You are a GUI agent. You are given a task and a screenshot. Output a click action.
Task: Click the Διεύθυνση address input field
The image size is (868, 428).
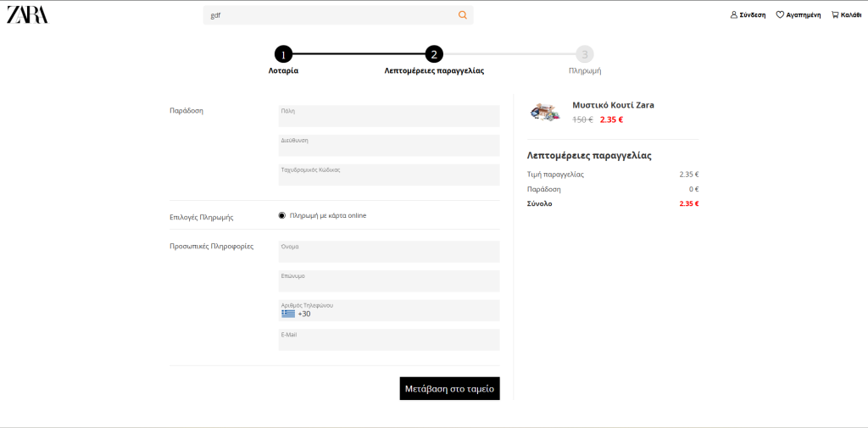pos(389,146)
